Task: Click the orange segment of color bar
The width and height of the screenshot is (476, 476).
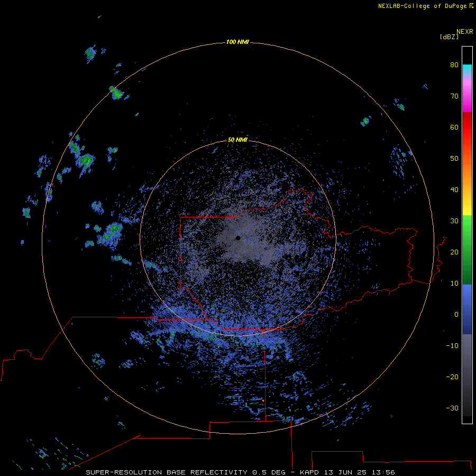Action: 467,171
